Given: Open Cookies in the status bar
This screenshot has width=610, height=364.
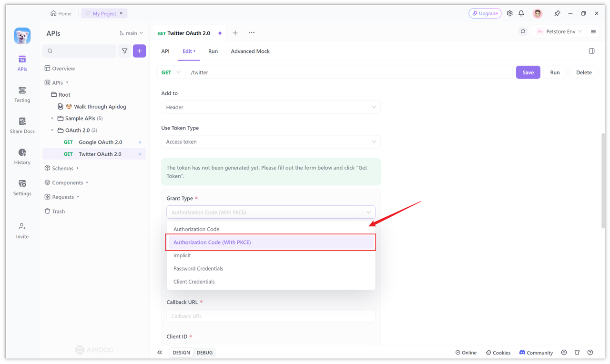Looking at the screenshot, I should pyautogui.click(x=498, y=353).
